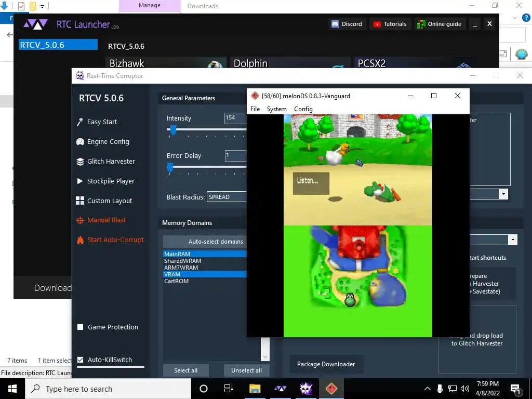Screen dimensions: 532x399
Task: Adjust the Intensity slider handle
Action: (x=173, y=129)
